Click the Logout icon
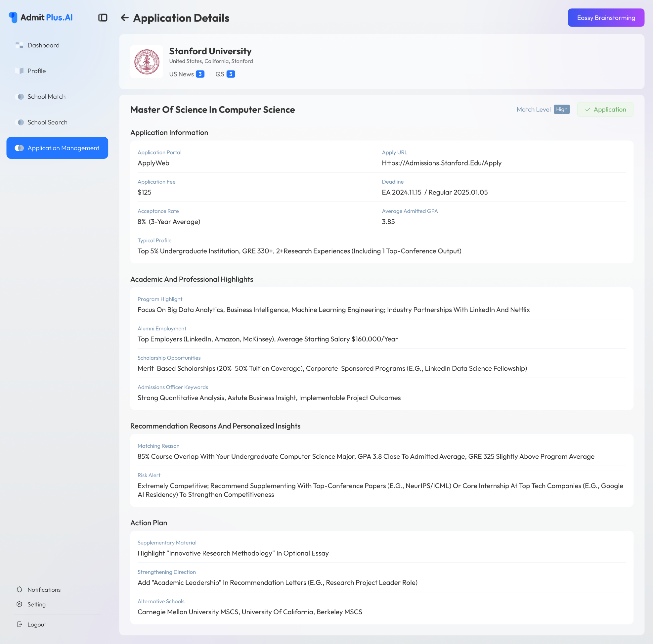 (19, 625)
